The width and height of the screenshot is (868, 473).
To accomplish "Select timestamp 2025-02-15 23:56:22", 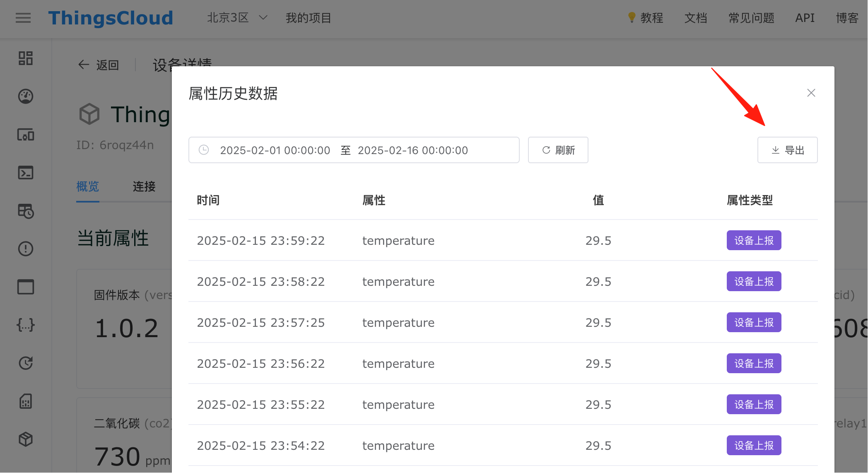I will 261,363.
